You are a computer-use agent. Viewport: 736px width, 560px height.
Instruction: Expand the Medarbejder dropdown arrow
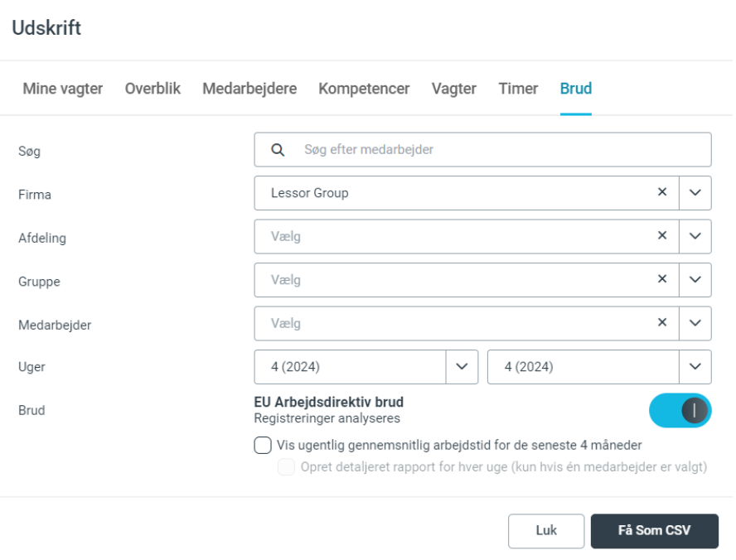(695, 323)
